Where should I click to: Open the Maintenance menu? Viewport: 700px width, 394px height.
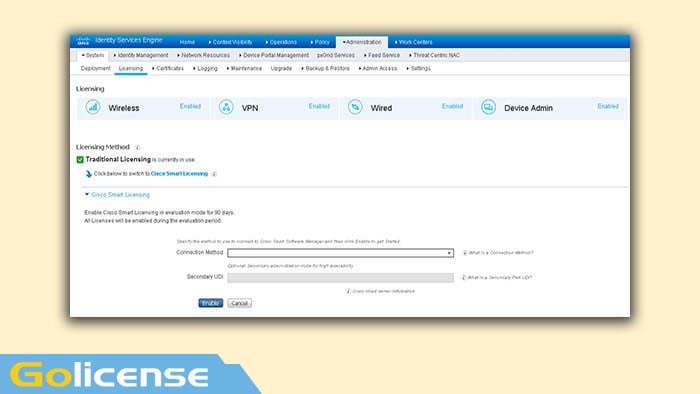point(244,68)
